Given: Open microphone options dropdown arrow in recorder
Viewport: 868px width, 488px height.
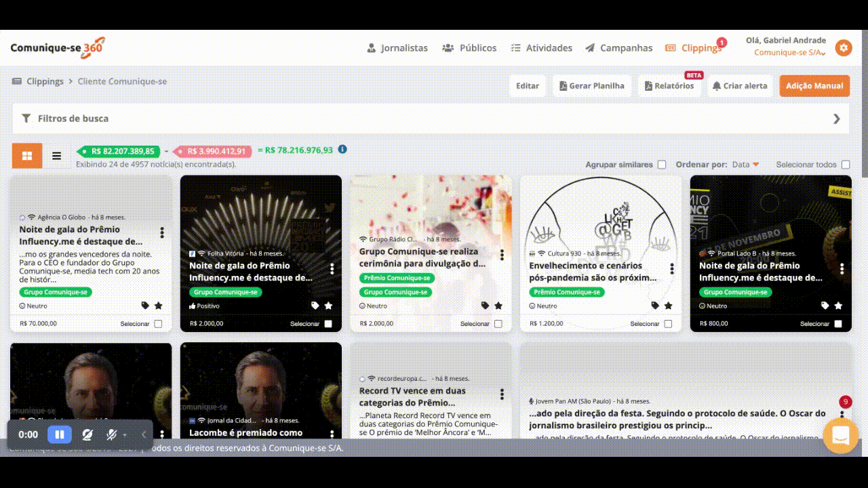Looking at the screenshot, I should point(125,435).
